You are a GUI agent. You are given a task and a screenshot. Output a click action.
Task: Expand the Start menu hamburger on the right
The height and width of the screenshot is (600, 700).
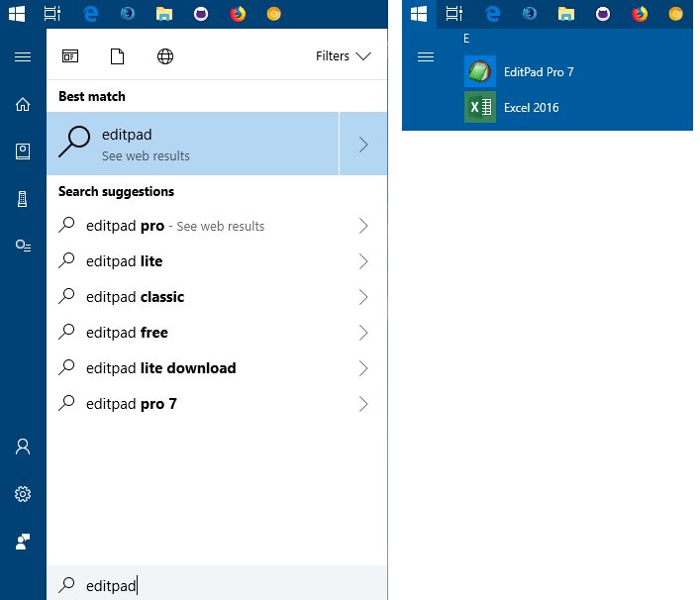(x=426, y=56)
